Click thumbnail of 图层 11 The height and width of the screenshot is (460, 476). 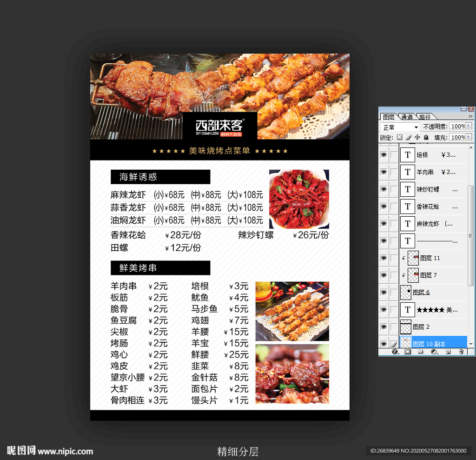pyautogui.click(x=413, y=258)
